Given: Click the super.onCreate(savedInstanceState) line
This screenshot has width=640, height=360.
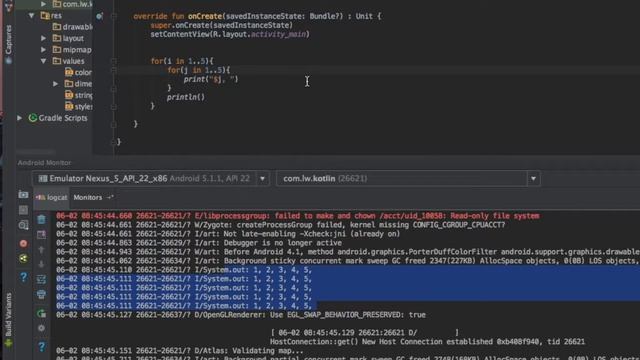Looking at the screenshot, I should (222, 25).
